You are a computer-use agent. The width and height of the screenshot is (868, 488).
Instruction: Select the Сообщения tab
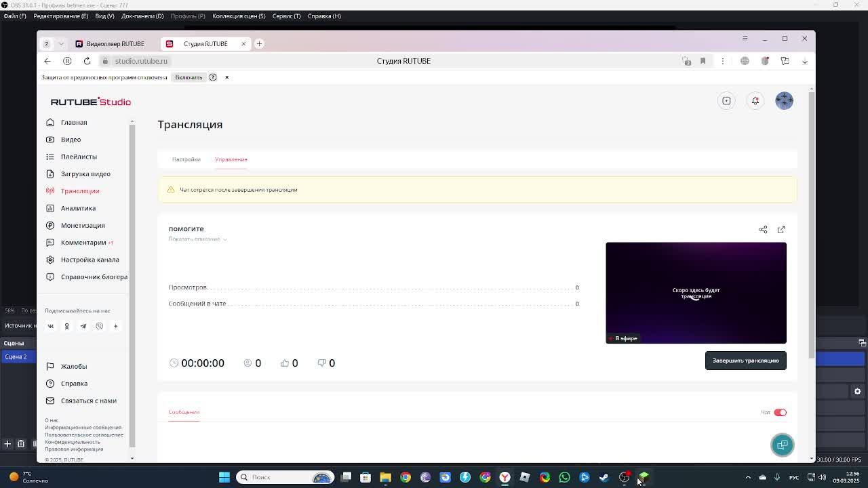pos(184,412)
